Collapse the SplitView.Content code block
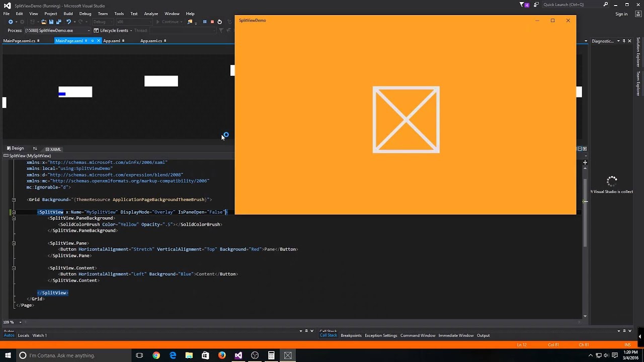Screen dimensions: 644x362 pyautogui.click(x=14, y=268)
